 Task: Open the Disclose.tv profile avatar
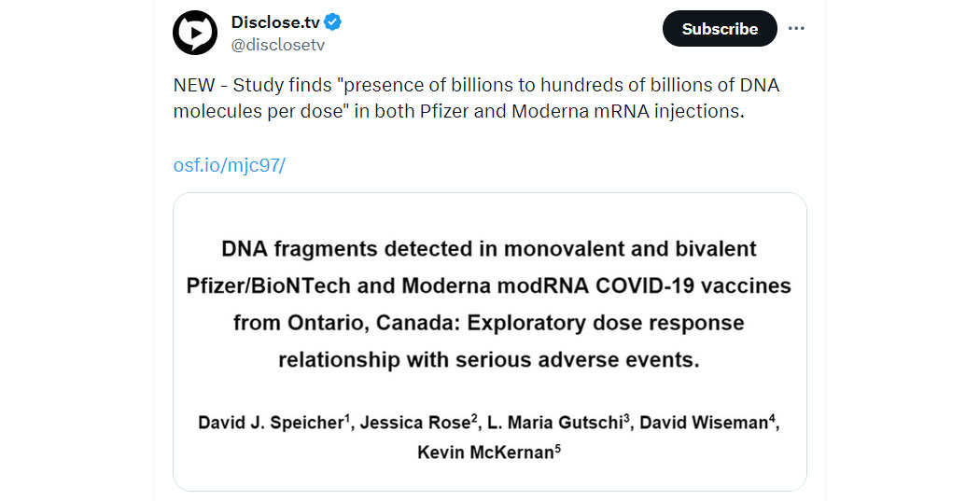click(x=195, y=33)
